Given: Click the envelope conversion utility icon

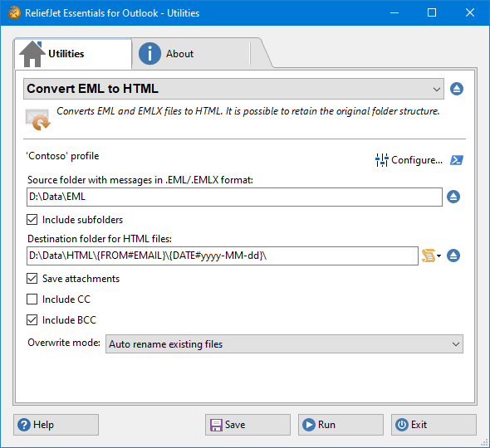Looking at the screenshot, I should (38, 119).
